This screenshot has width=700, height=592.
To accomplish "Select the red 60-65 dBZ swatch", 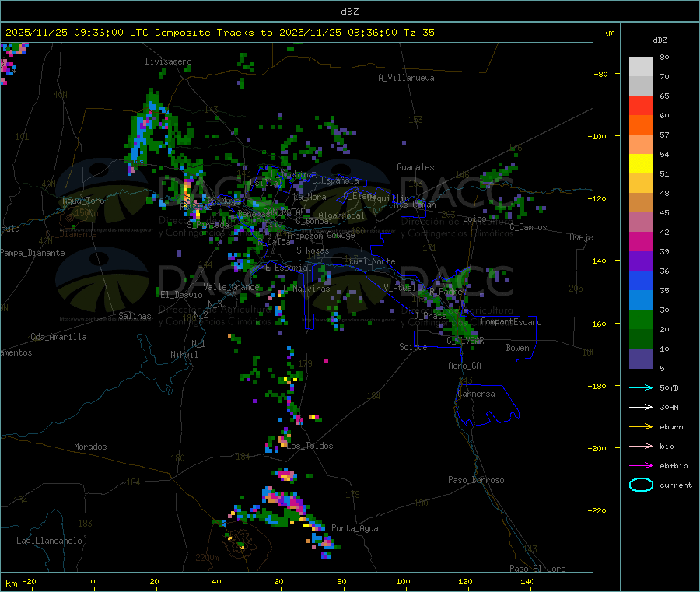I will (x=641, y=105).
